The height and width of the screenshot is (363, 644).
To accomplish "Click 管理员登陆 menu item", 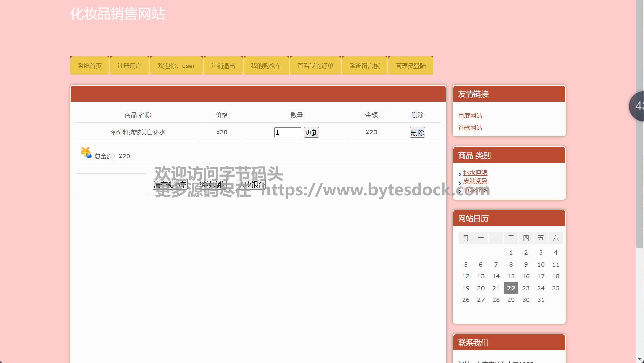I will tap(411, 66).
